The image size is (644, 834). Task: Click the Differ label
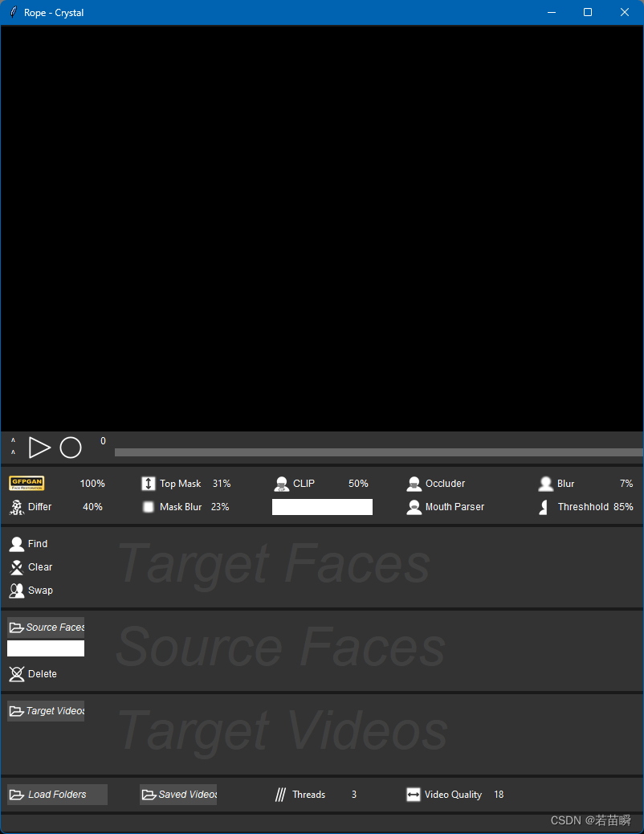pos(40,507)
